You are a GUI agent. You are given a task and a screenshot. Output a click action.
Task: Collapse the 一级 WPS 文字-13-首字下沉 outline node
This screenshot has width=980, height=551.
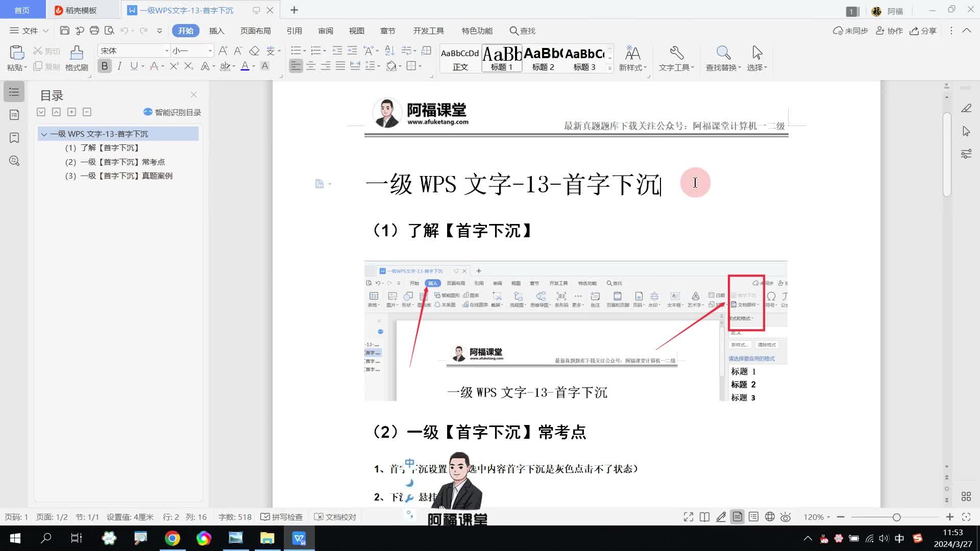coord(44,134)
